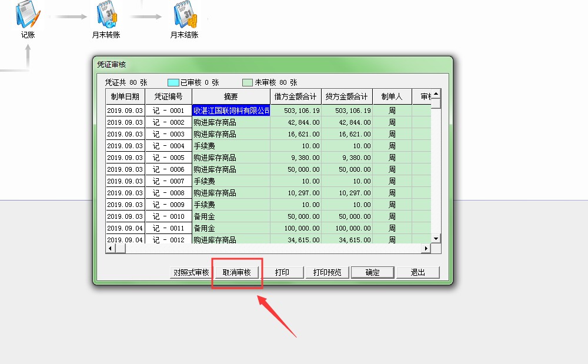Click credit amount 34,615.00
The height and width of the screenshot is (364, 588).
coord(347,239)
